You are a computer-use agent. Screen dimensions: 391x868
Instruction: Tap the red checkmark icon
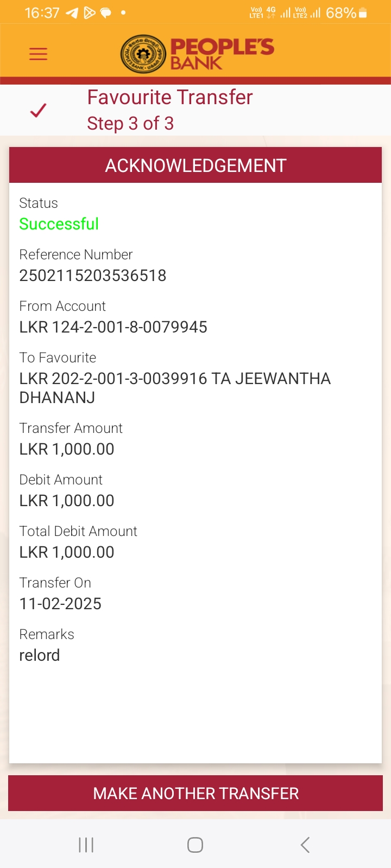pyautogui.click(x=38, y=111)
